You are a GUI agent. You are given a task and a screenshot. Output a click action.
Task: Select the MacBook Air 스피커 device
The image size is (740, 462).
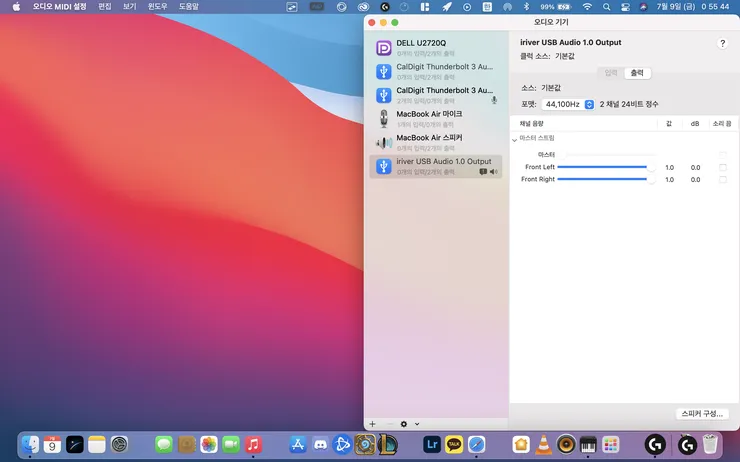(x=436, y=143)
